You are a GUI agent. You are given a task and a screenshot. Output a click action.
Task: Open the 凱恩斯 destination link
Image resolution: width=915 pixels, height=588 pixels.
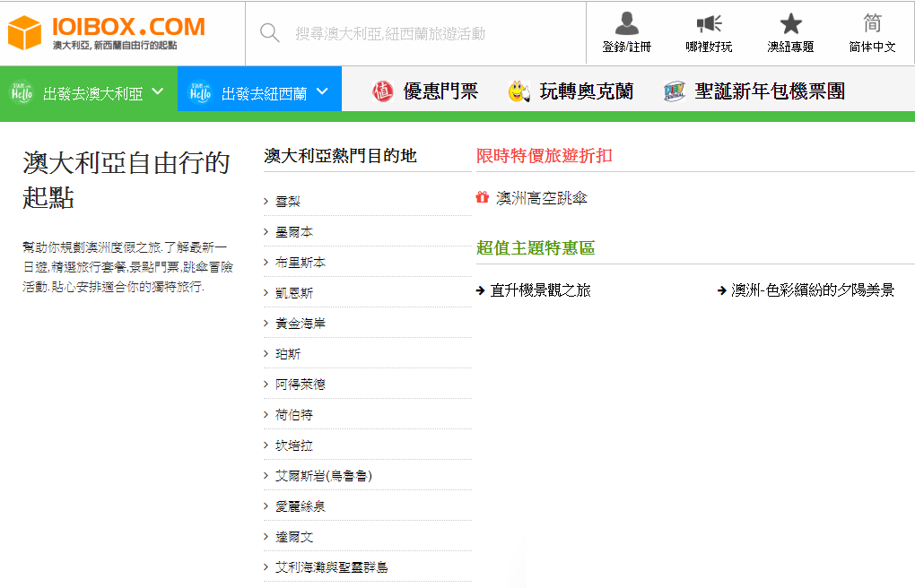tap(293, 293)
